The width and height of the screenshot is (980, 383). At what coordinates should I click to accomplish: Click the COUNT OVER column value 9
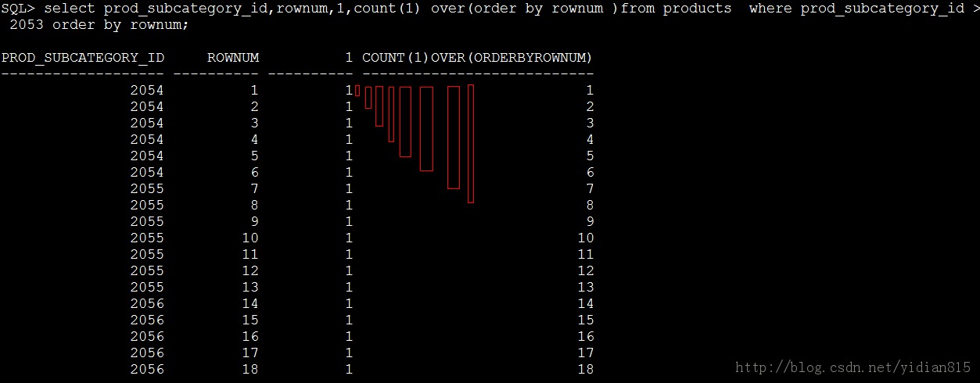point(590,222)
